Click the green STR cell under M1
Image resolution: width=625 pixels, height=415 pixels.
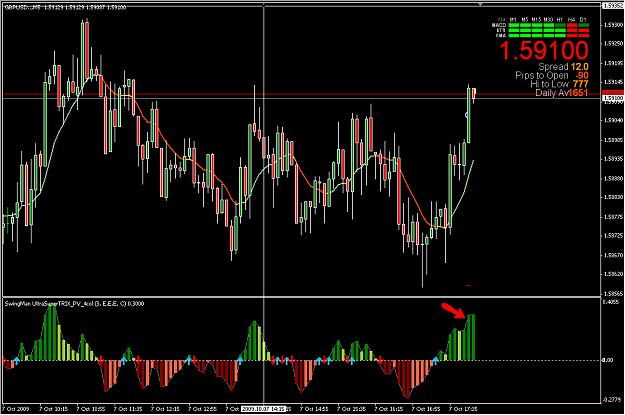click(x=514, y=30)
